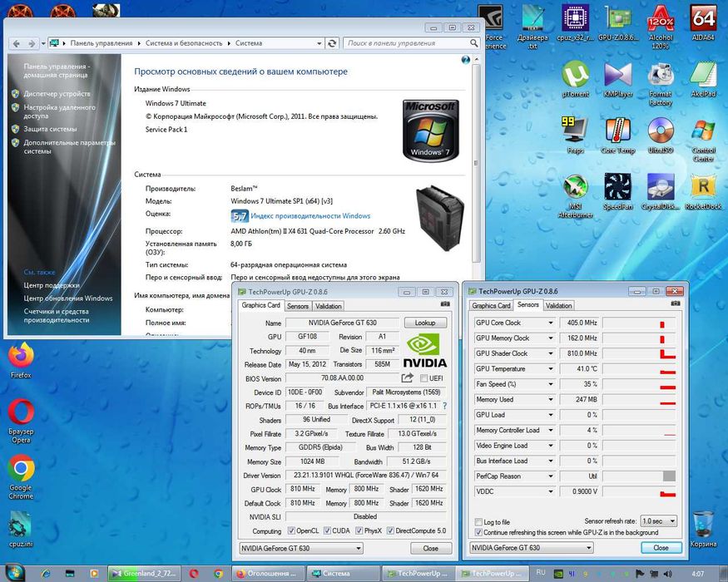This screenshot has height=582, width=728.
Task: Click BIOS save/share icon in GPU-Z
Action: 407,377
